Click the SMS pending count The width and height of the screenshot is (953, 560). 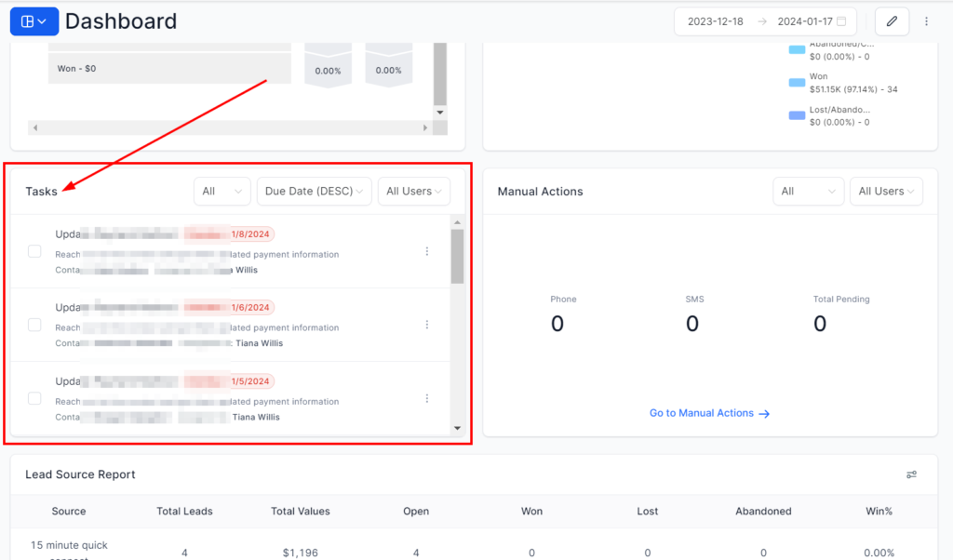pos(692,324)
